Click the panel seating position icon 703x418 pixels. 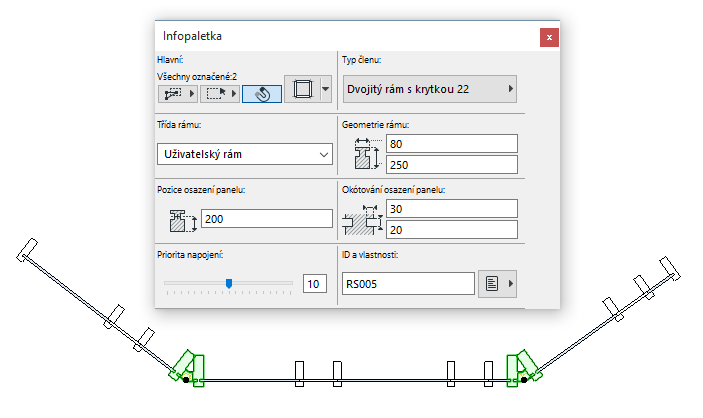point(180,218)
